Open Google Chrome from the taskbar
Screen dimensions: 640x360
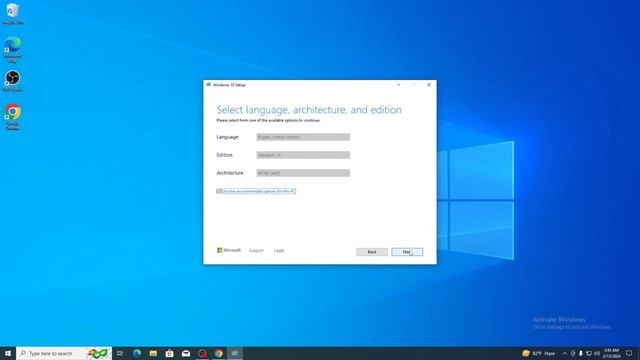tap(219, 353)
